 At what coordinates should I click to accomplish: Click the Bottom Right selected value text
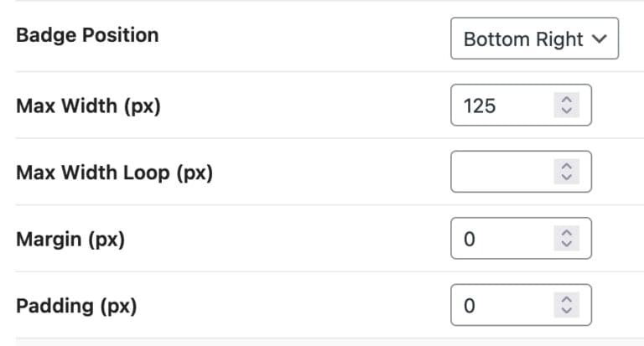click(x=523, y=39)
